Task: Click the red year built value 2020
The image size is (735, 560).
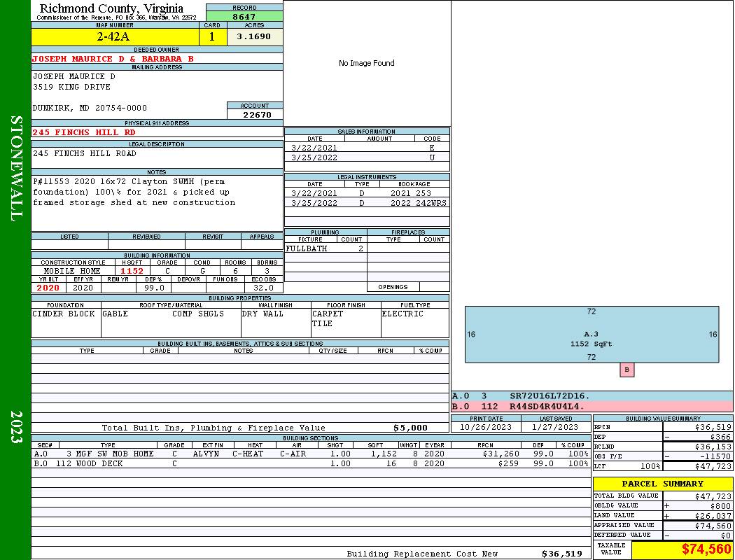Action: [48, 288]
